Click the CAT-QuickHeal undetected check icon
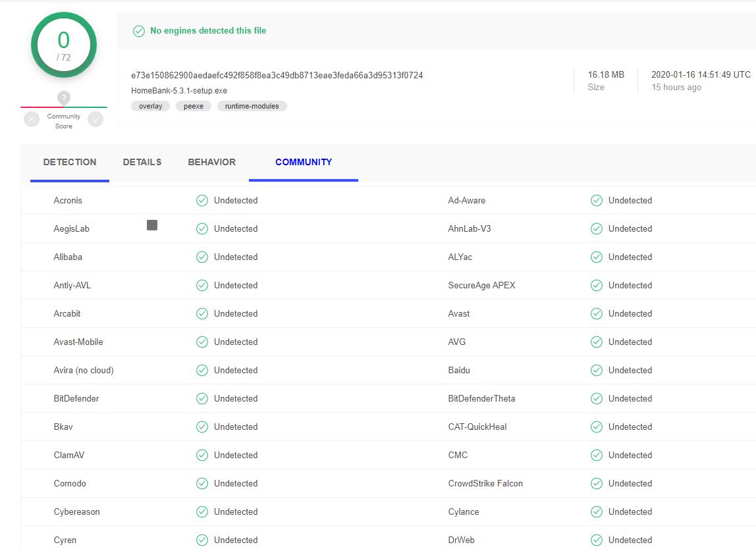 pyautogui.click(x=597, y=427)
